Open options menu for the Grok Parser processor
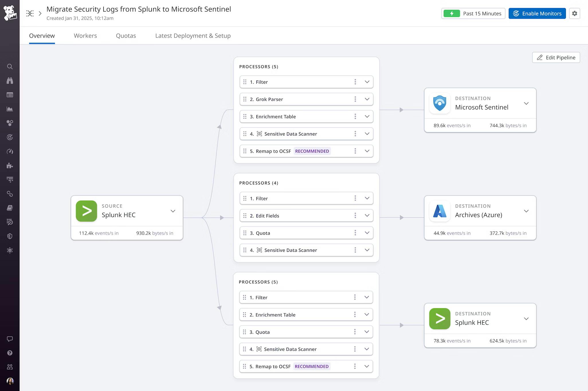588x391 pixels. (x=355, y=99)
